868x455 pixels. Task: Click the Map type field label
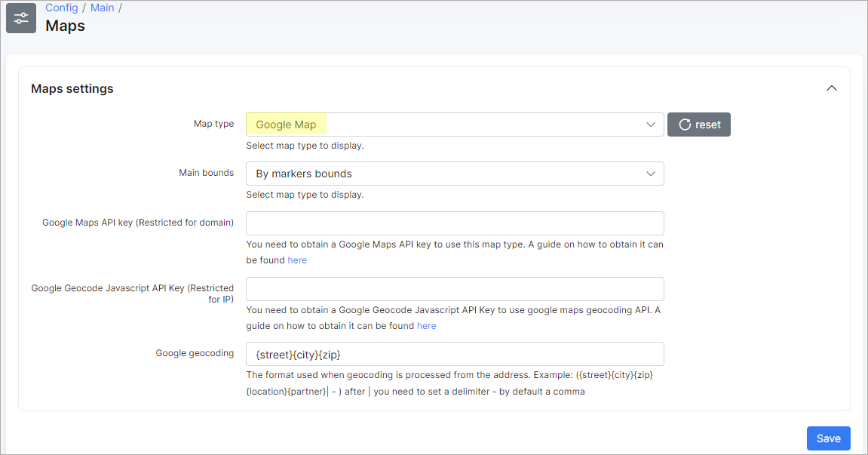[x=213, y=124]
